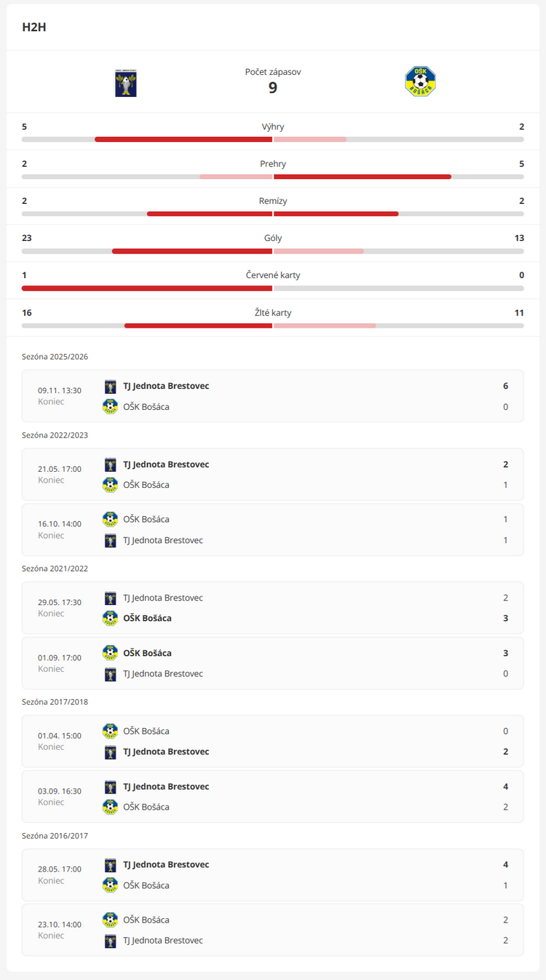
Task: Click Brestovec crest in 29.05. match row
Action: (110, 598)
